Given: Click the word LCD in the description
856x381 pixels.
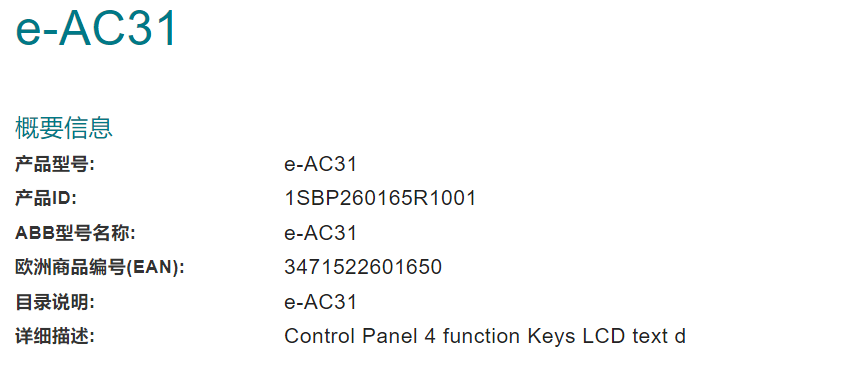Looking at the screenshot, I should [x=604, y=336].
